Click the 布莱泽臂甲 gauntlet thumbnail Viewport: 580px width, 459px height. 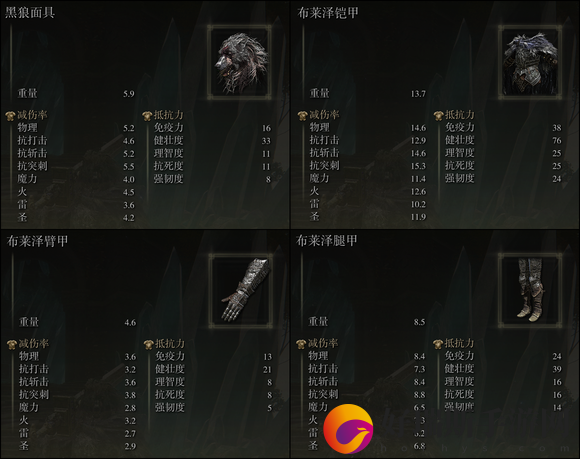(241, 291)
